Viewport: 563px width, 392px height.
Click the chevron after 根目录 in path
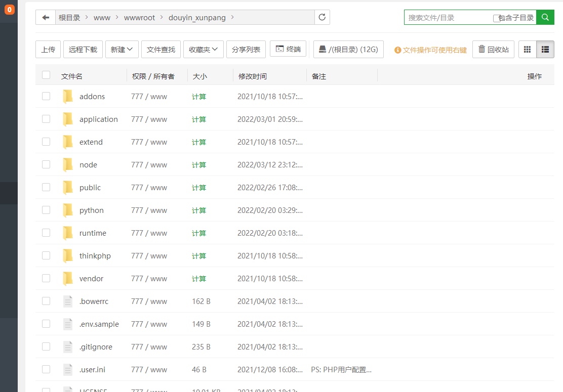pyautogui.click(x=87, y=17)
